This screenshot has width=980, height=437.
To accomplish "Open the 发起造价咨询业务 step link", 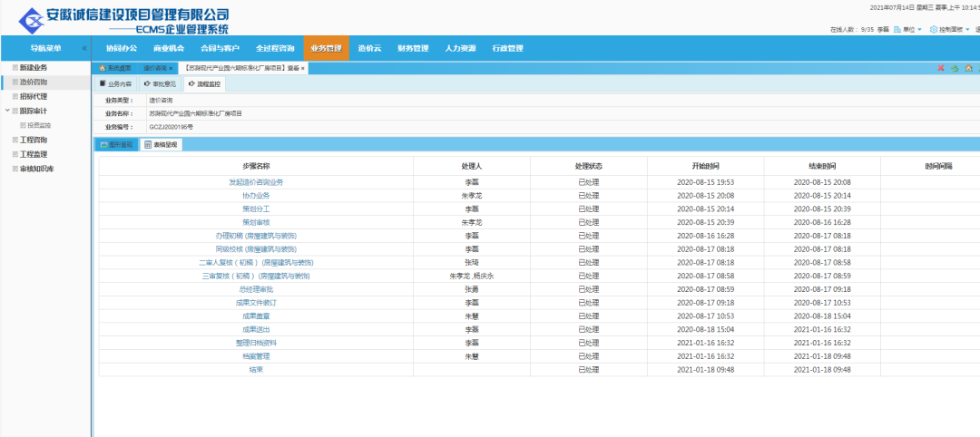I will click(x=255, y=182).
